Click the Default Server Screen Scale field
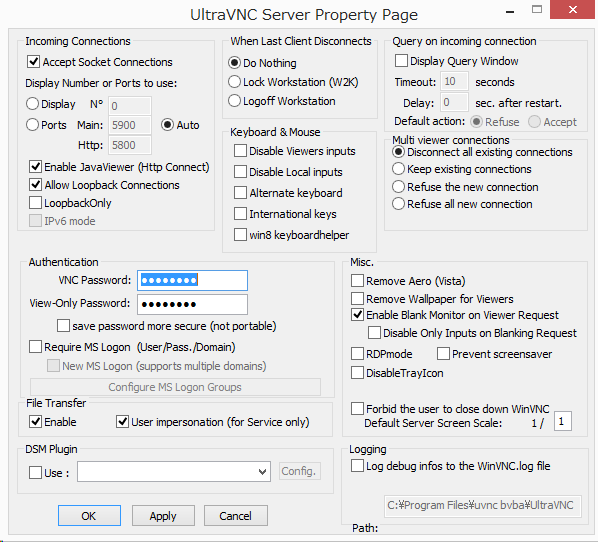The width and height of the screenshot is (598, 542). [563, 421]
